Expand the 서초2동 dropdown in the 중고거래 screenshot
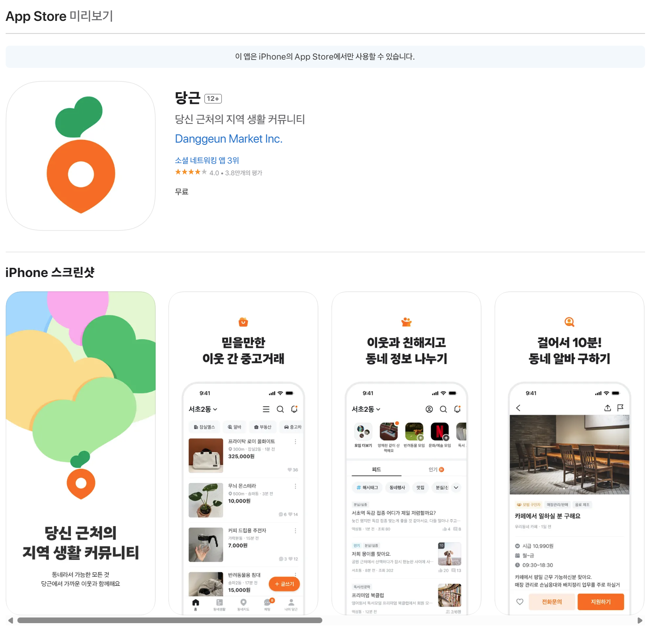This screenshot has height=644, width=652. [203, 409]
